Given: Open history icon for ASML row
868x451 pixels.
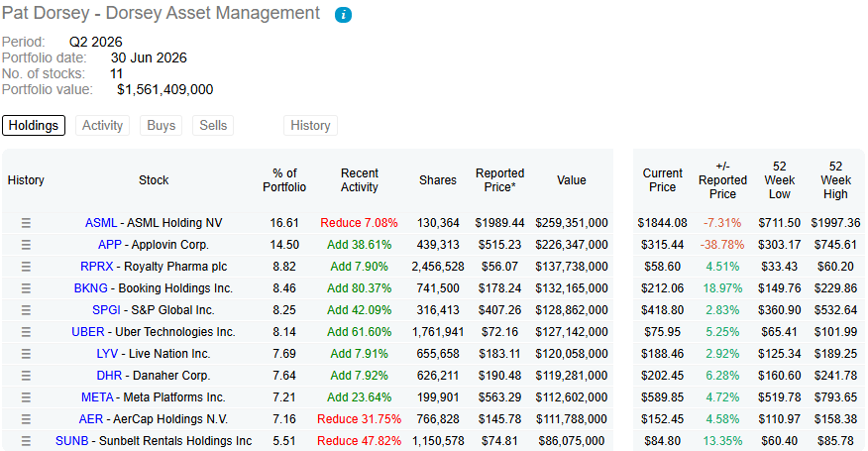Looking at the screenshot, I should (x=26, y=223).
